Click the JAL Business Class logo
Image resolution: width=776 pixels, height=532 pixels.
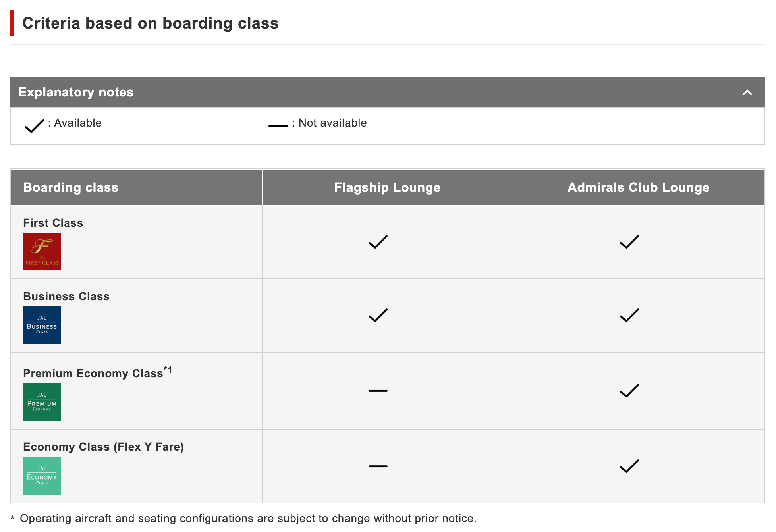point(42,325)
